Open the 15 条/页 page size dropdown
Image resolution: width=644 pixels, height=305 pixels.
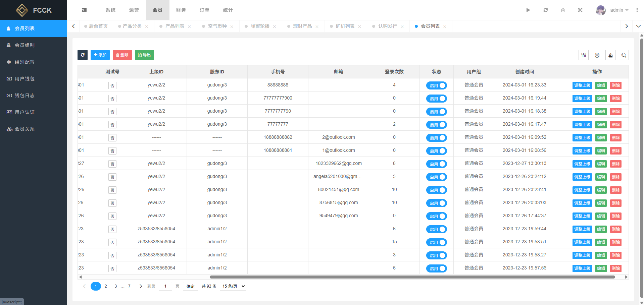[x=233, y=286]
